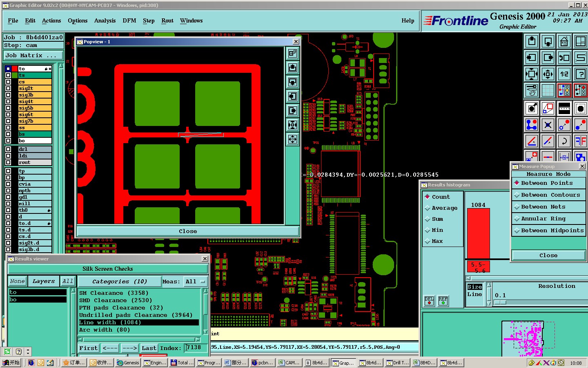Click the zoom out arrows icon
Screen dimensions: 588x368
point(532,74)
